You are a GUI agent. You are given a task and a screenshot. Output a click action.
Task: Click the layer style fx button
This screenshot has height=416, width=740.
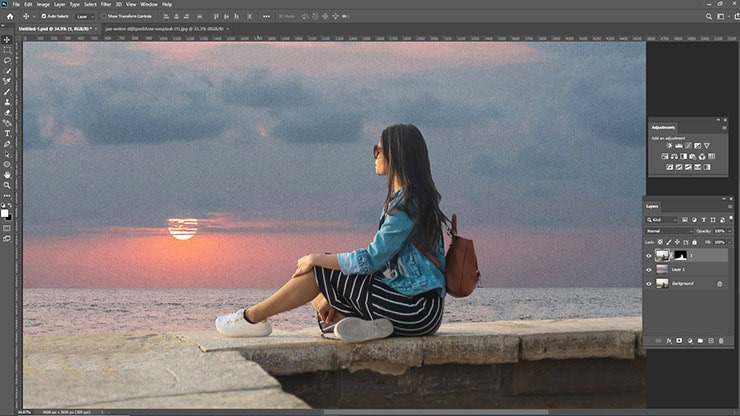coord(669,340)
